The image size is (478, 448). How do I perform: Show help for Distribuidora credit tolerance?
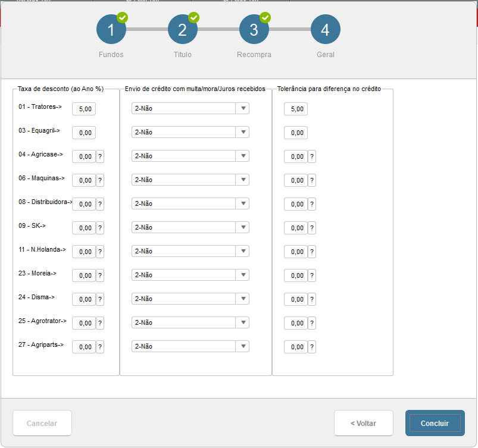[x=312, y=204]
